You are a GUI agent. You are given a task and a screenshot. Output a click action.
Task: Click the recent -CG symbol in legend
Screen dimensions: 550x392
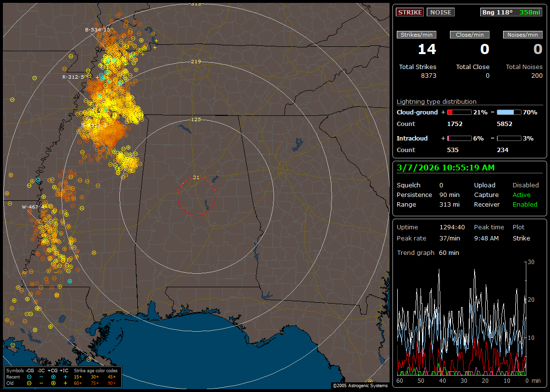coord(29,377)
